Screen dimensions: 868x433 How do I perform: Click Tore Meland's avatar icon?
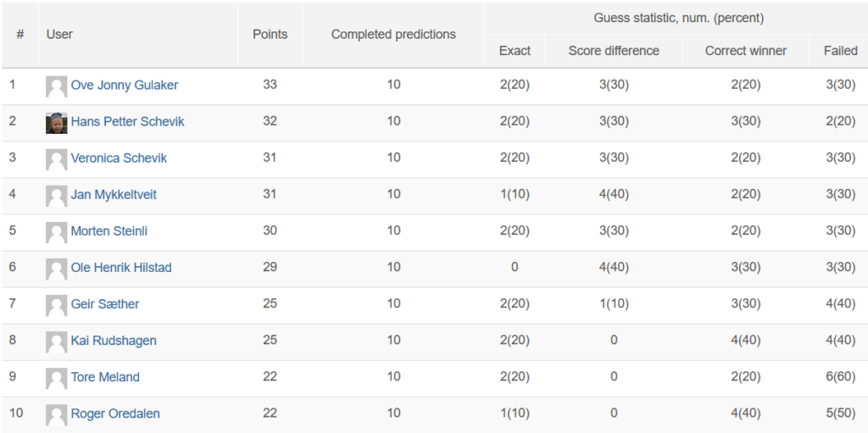pyautogui.click(x=57, y=379)
